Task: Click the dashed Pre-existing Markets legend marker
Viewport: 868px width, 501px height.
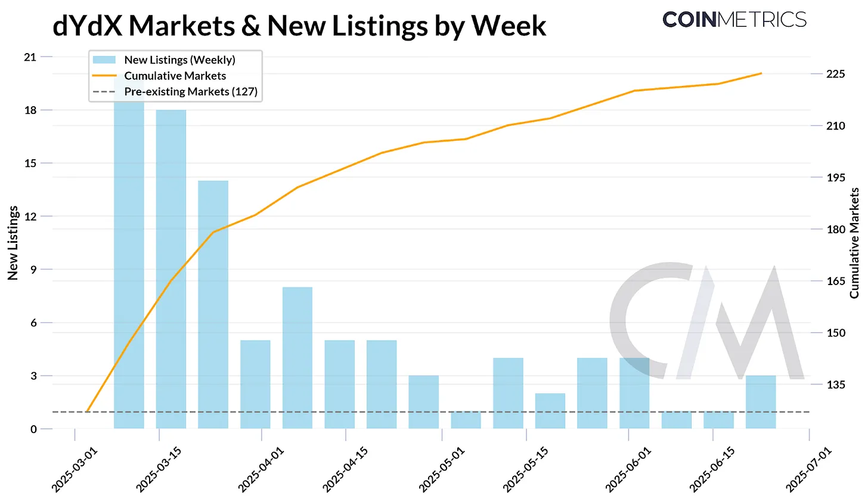Action: tap(106, 92)
